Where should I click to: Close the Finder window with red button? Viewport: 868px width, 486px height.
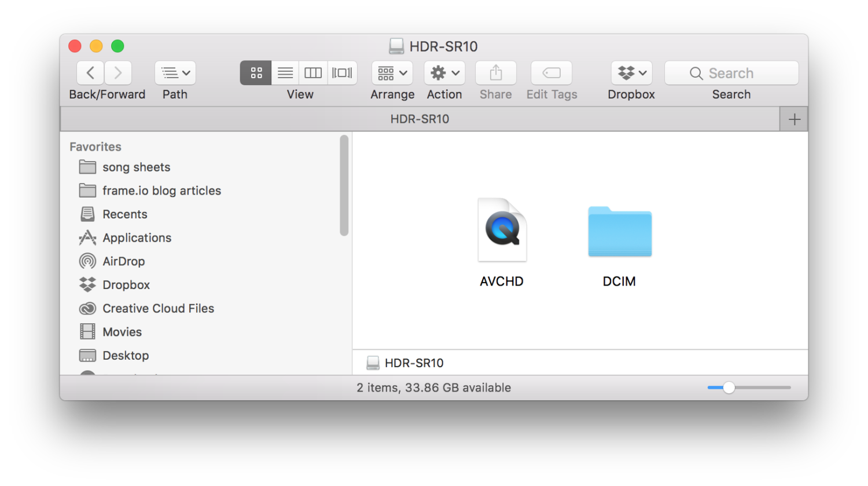(75, 46)
